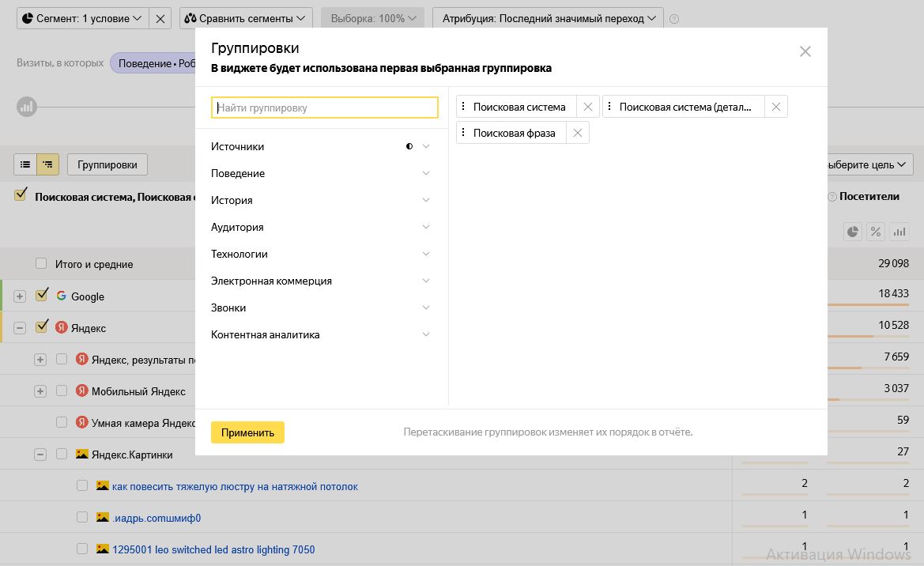The image size is (924, 566).
Task: Click the Google search engine icon
Action: point(62,296)
